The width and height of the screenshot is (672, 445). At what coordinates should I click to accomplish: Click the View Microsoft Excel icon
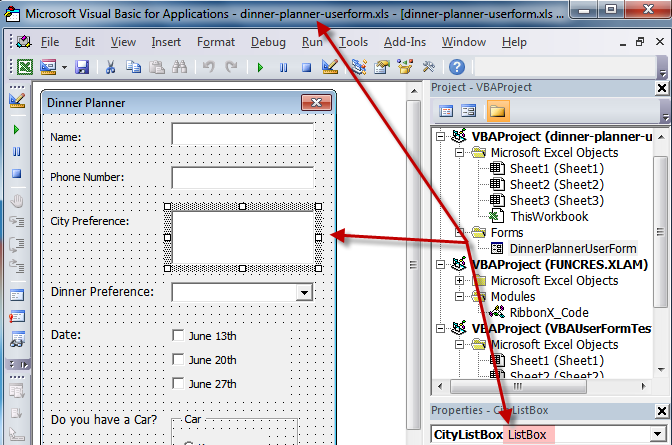(x=25, y=67)
